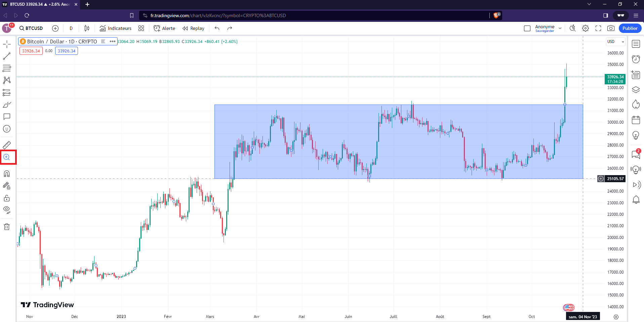Open chart settings gear
Viewport: 644px width, 322px height.
click(x=586, y=28)
